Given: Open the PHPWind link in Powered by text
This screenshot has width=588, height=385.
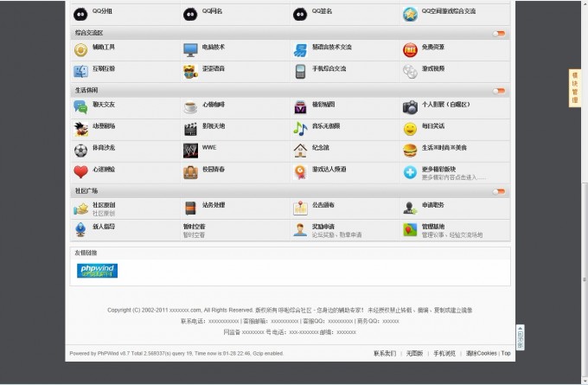Looking at the screenshot, I should pyautogui.click(x=107, y=354).
